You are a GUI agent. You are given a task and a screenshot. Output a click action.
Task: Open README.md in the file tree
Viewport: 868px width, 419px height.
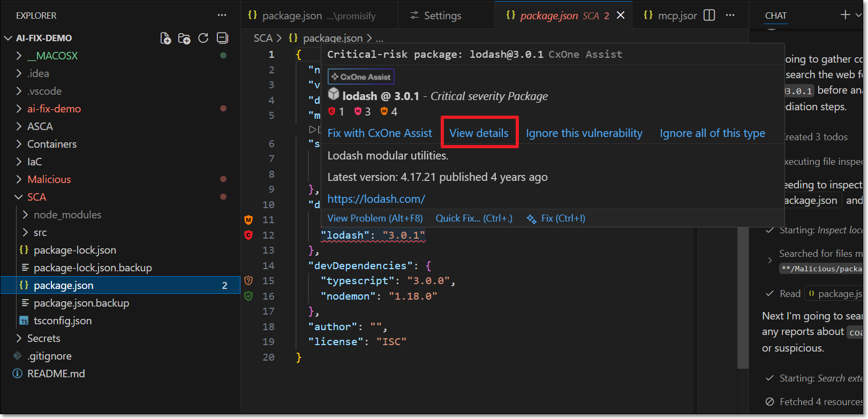pos(56,374)
